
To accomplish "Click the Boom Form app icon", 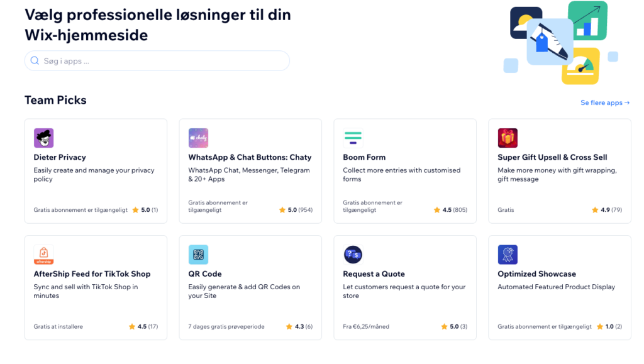I will point(353,138).
